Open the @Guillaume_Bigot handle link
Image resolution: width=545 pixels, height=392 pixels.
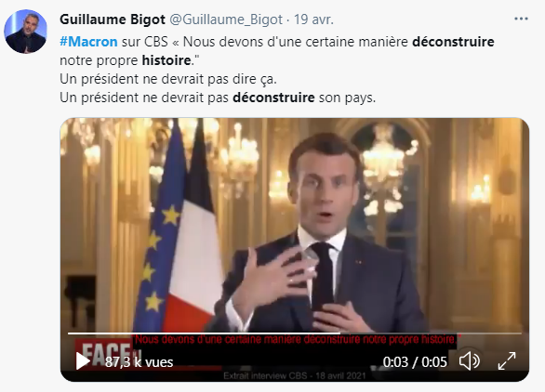coord(226,20)
